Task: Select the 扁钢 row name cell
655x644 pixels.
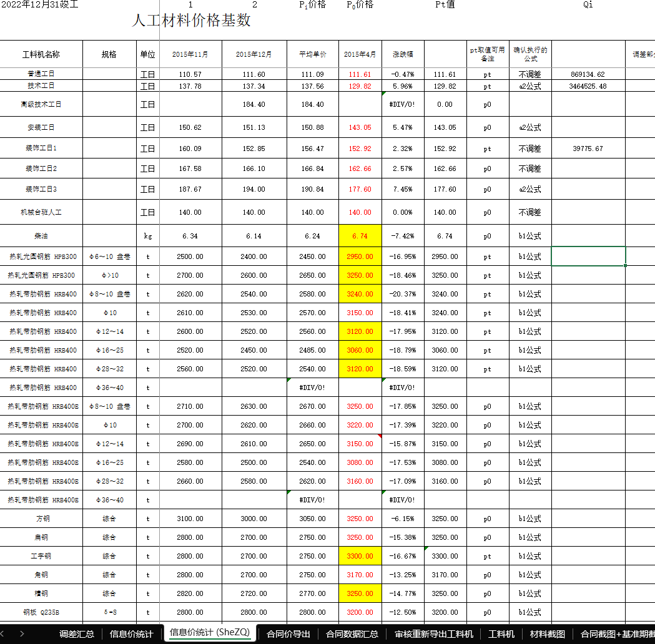Action: [x=41, y=537]
